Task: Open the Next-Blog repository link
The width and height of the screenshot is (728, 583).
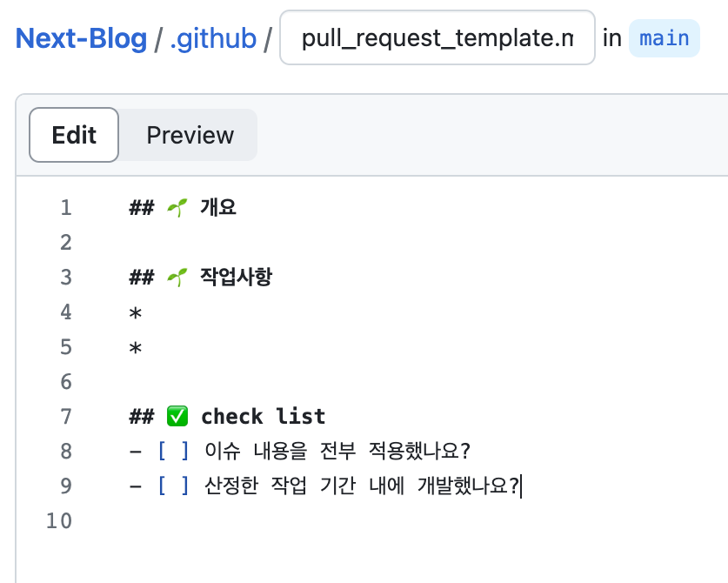Action: click(x=81, y=38)
